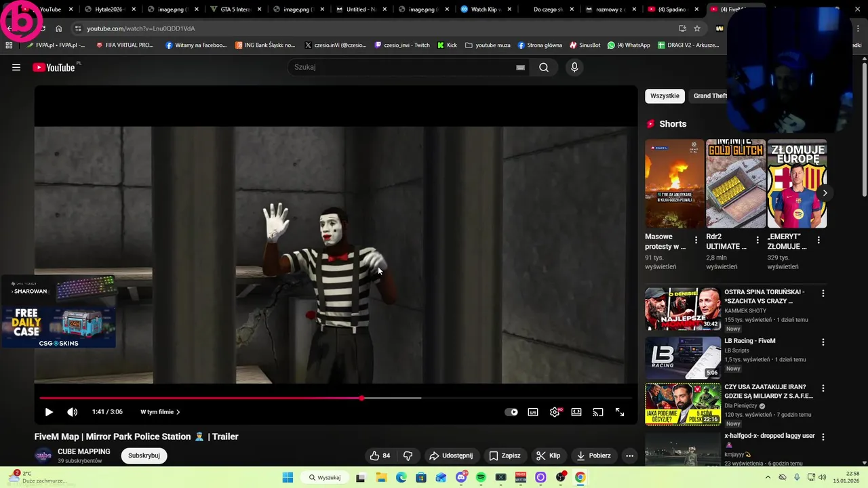Open the browser apps grid shortcut

pyautogui.click(x=9, y=45)
